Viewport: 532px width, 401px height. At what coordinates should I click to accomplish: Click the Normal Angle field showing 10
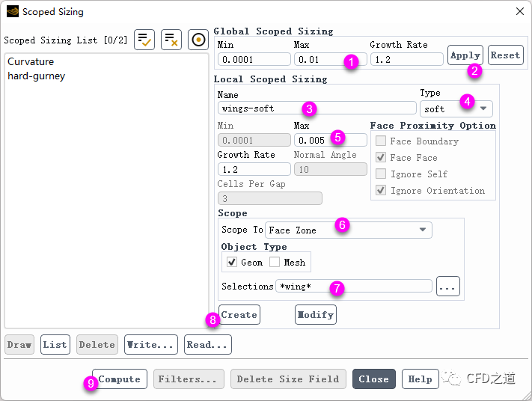tap(331, 169)
